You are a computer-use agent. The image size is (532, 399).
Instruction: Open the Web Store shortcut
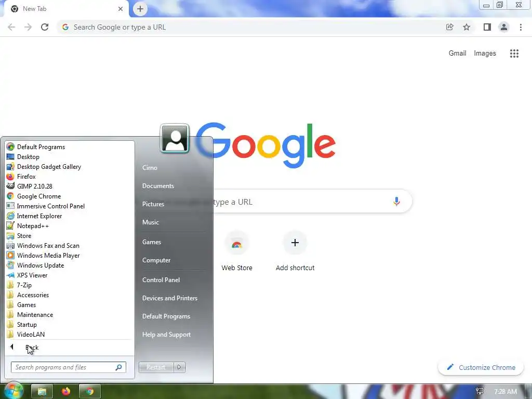click(x=237, y=251)
